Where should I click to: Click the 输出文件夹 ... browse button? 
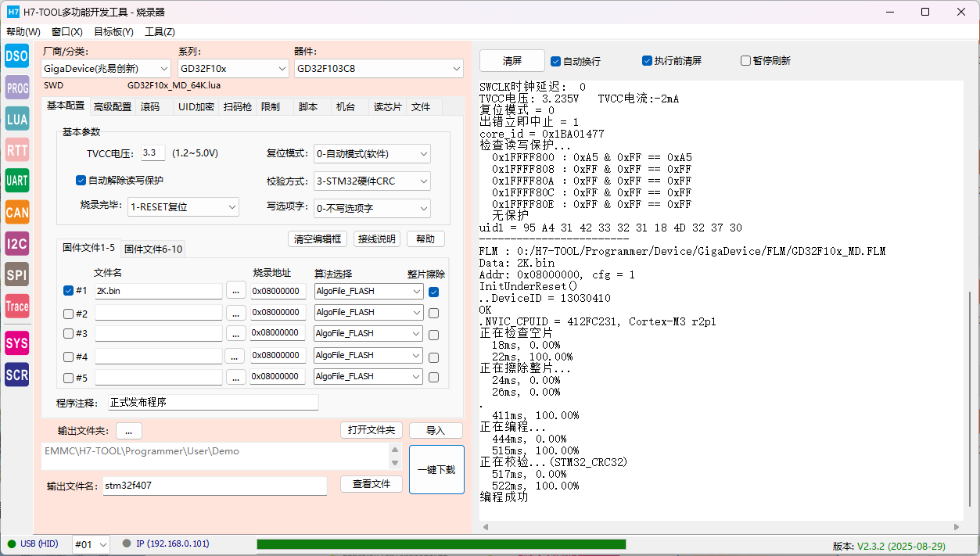point(128,431)
